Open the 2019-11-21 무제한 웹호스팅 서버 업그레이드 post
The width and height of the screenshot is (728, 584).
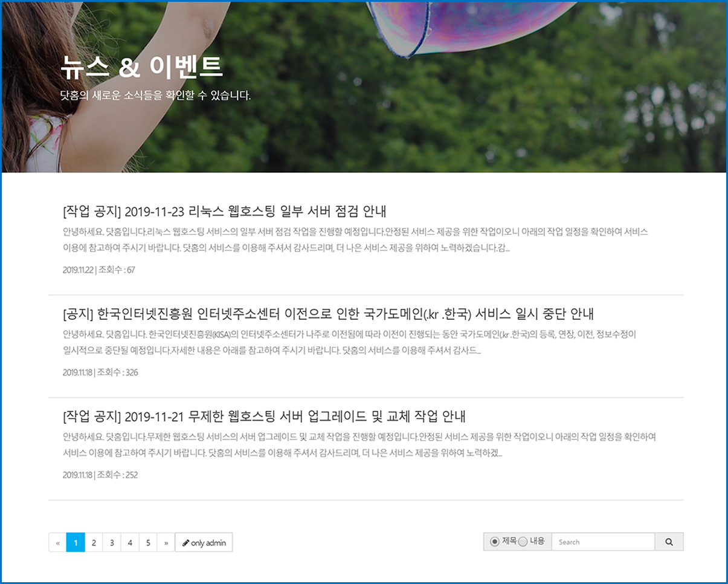264,417
